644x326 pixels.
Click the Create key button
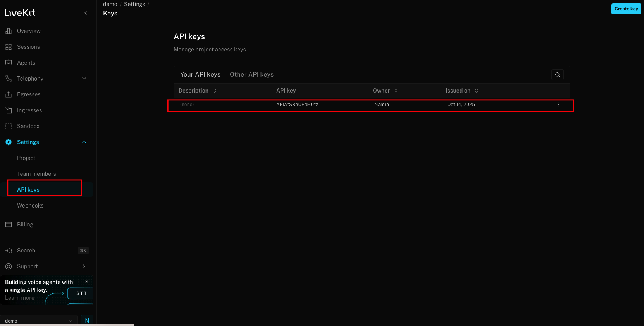click(x=626, y=9)
